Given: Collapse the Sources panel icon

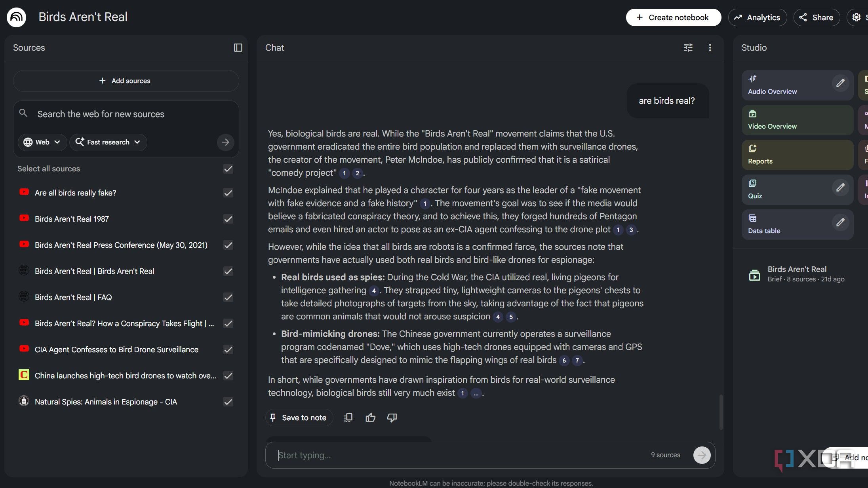Looking at the screenshot, I should pyautogui.click(x=238, y=47).
